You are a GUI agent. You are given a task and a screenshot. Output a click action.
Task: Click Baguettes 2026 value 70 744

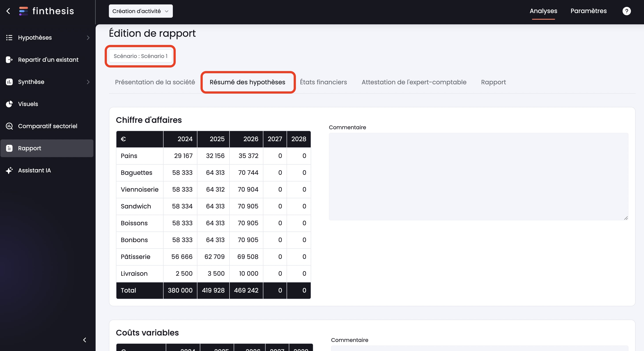248,172
